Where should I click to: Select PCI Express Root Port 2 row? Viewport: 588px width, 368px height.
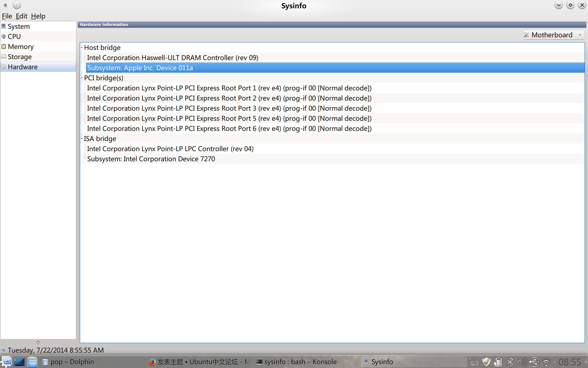coord(335,98)
